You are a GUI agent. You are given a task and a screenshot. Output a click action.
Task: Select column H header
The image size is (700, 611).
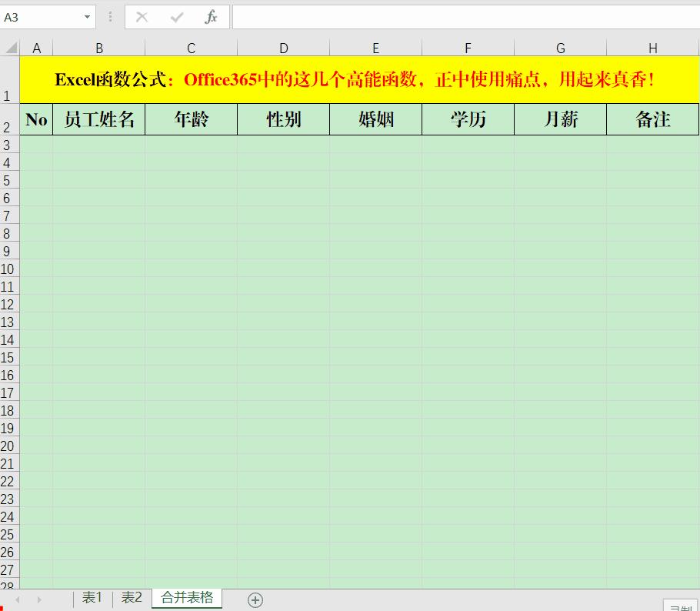(652, 48)
